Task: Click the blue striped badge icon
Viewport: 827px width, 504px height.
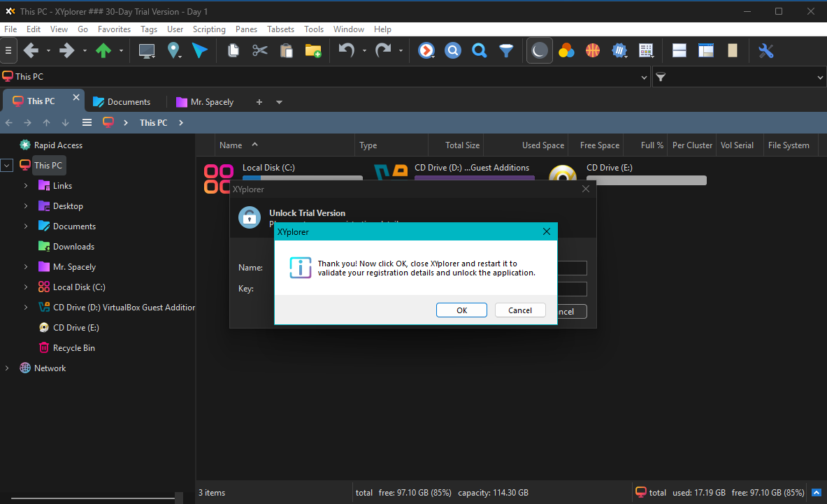Action: coord(619,50)
